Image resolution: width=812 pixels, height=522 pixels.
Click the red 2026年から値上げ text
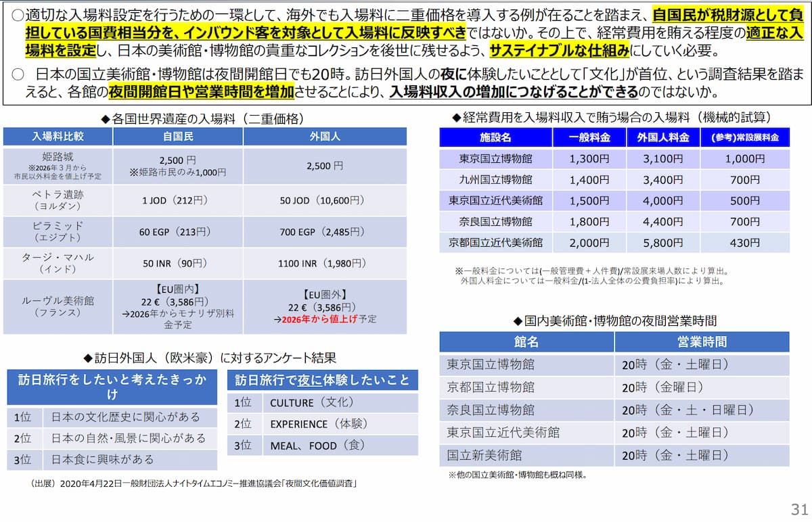tap(319, 318)
